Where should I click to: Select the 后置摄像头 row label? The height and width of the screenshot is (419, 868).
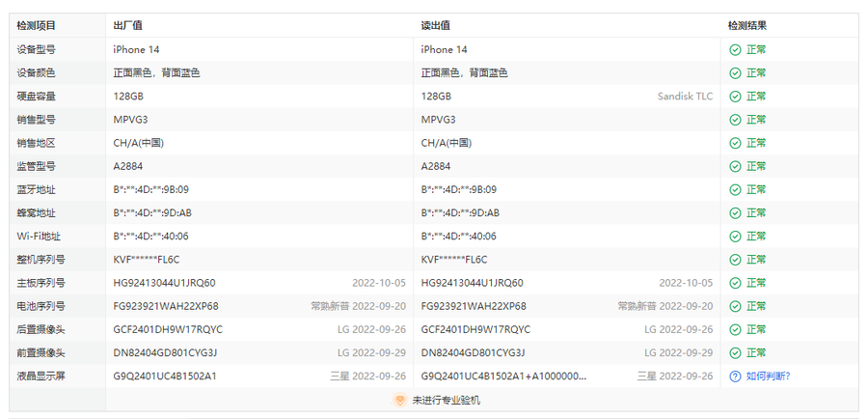click(41, 329)
